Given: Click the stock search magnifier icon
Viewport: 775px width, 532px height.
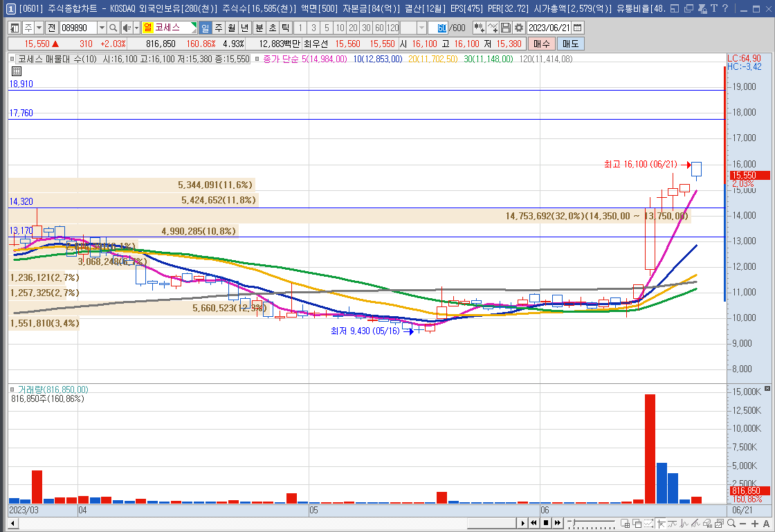Looking at the screenshot, I should tap(113, 28).
